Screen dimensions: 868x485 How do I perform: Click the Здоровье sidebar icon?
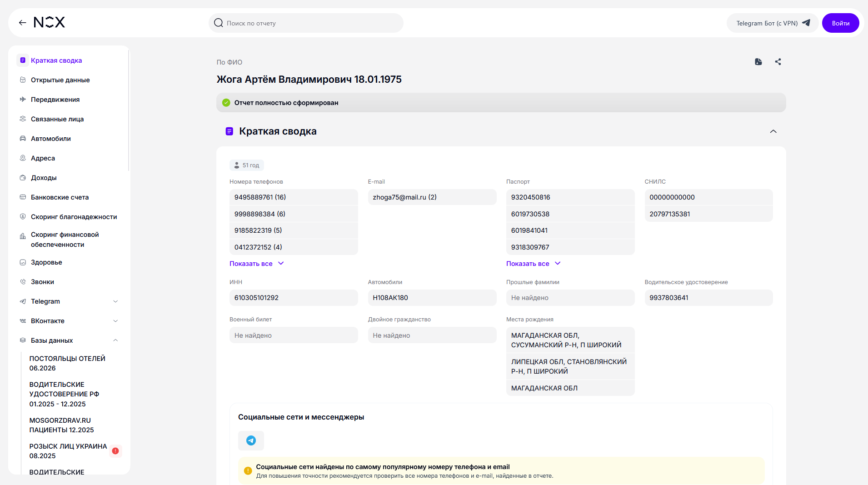(x=23, y=262)
